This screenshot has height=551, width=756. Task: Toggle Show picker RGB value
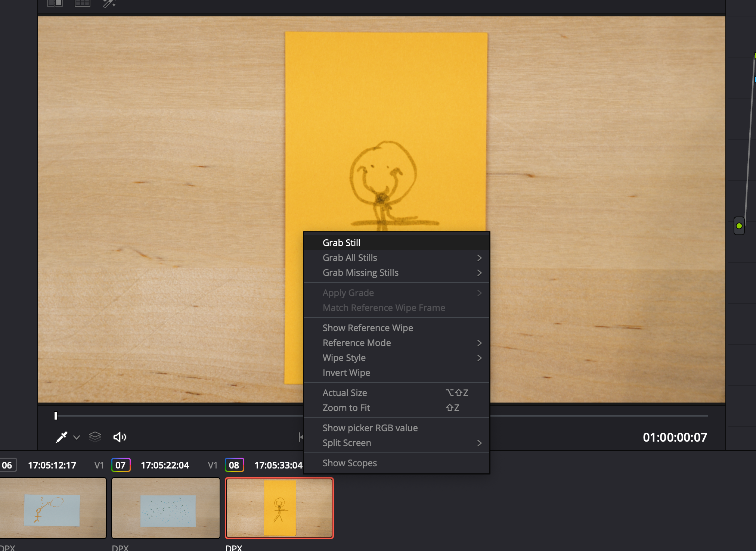[x=370, y=428]
